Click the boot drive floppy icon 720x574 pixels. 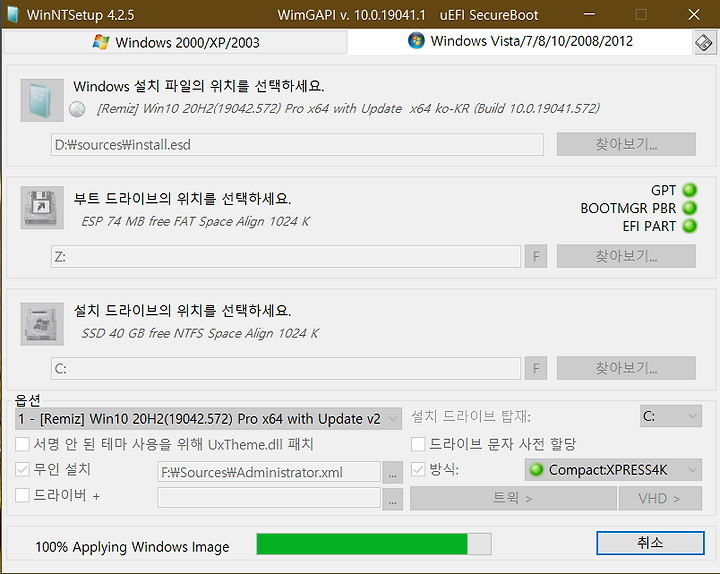[x=42, y=208]
